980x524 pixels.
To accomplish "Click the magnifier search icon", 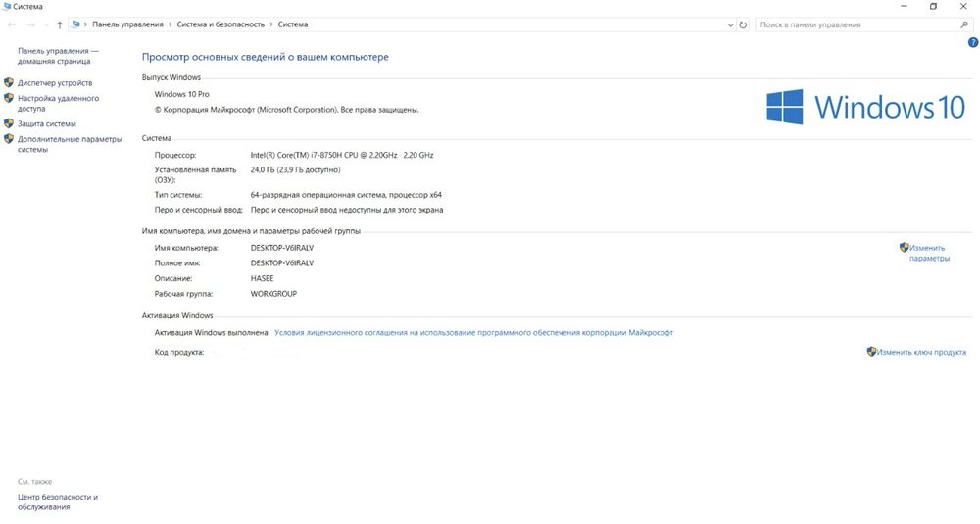I will 964,25.
